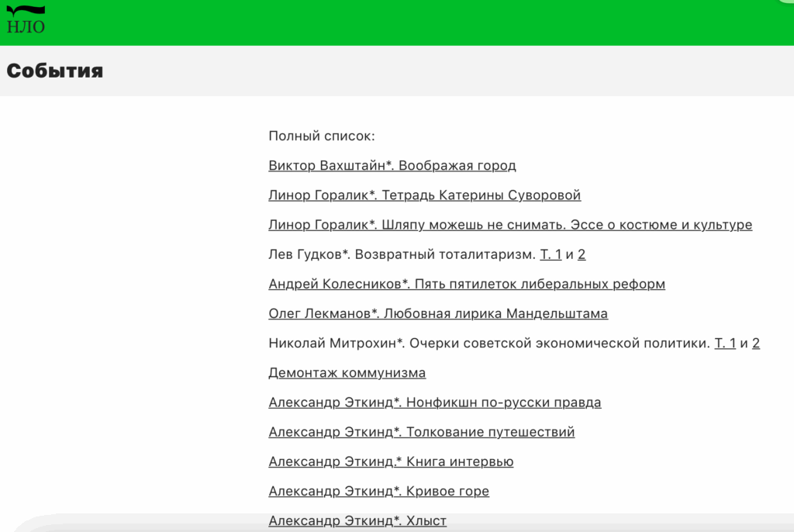Click the text Лев Гудков*. Возвратный тоталитаризм.
This screenshot has width=794, height=532.
[x=402, y=254]
